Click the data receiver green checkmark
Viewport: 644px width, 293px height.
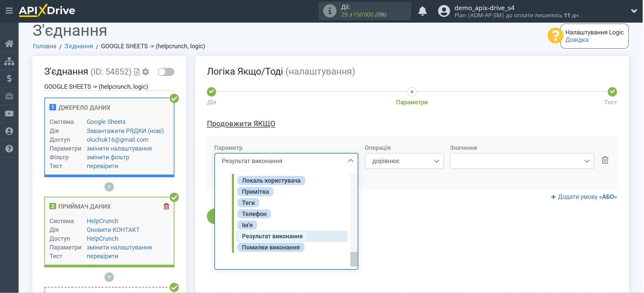coord(174,197)
